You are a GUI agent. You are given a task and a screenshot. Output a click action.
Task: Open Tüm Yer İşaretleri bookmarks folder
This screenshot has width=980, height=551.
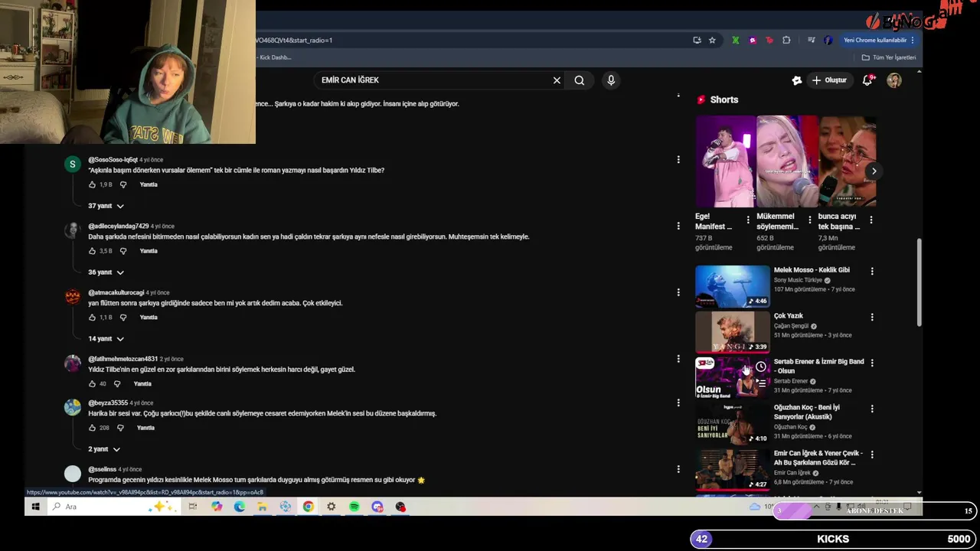[x=889, y=57]
